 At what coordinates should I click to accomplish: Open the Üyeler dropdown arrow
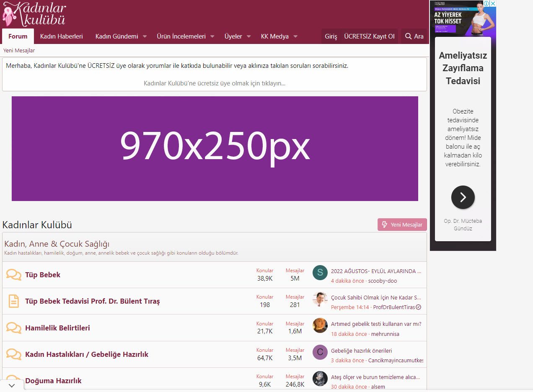pyautogui.click(x=248, y=36)
